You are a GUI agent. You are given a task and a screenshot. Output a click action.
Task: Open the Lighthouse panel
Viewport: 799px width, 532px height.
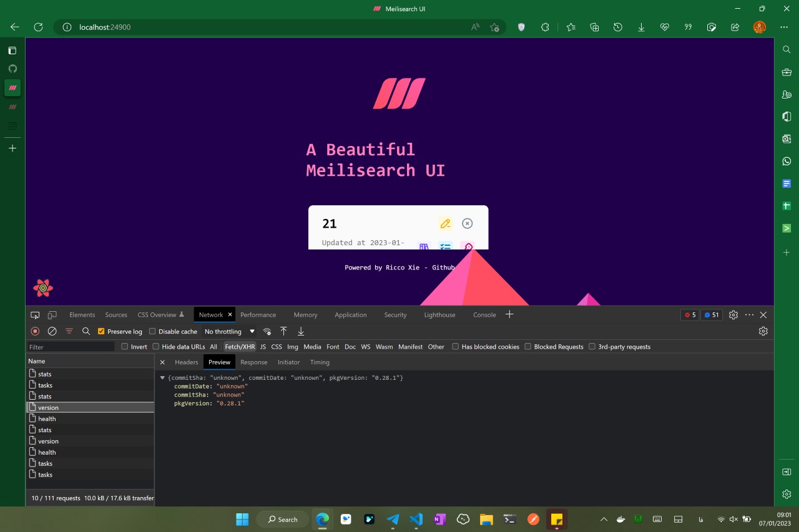[x=439, y=315]
